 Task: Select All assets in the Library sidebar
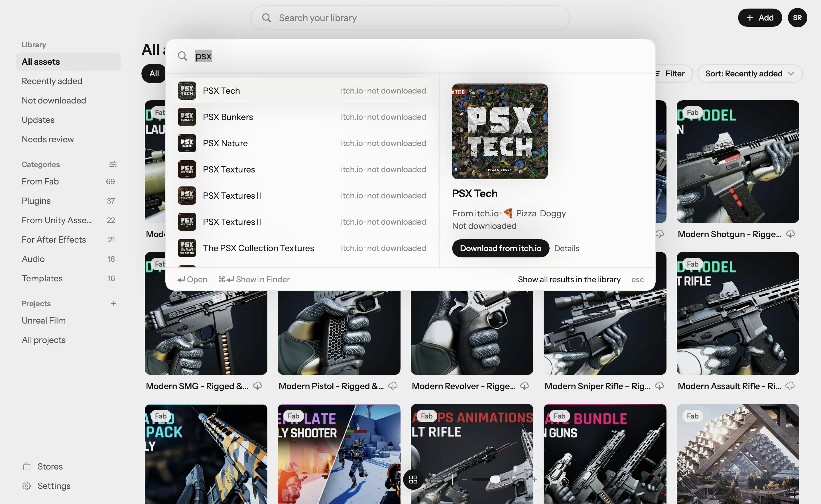point(68,62)
